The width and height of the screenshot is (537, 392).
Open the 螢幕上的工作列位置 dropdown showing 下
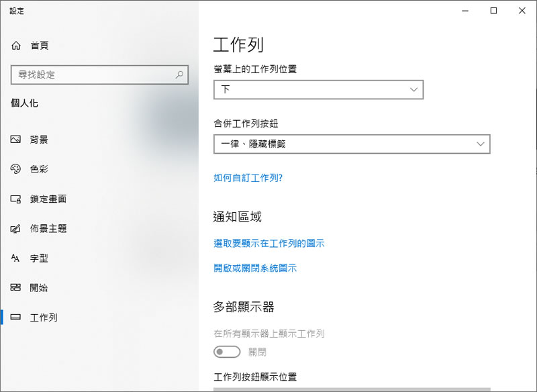click(x=318, y=90)
